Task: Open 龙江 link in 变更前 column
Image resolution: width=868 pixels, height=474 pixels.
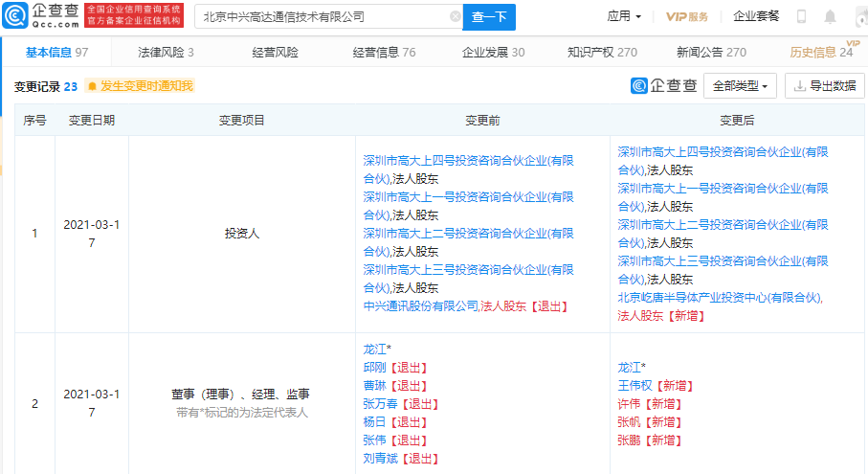Action: coord(374,350)
